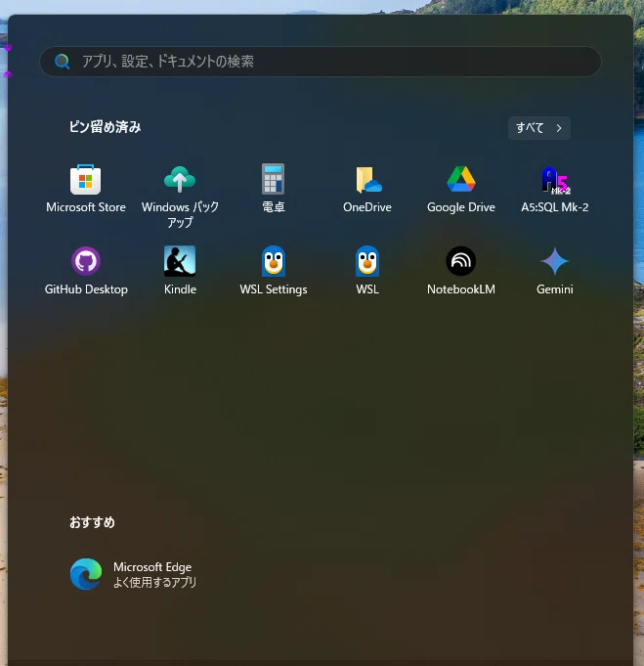Open recommended Microsoft Edge item
644x666 pixels.
[133, 574]
